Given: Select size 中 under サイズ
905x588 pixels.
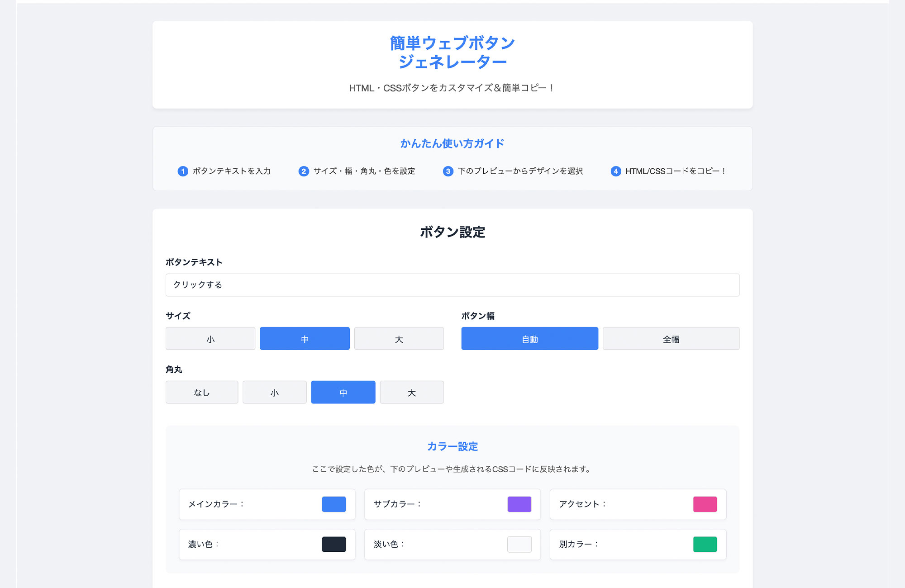Looking at the screenshot, I should coord(305,339).
